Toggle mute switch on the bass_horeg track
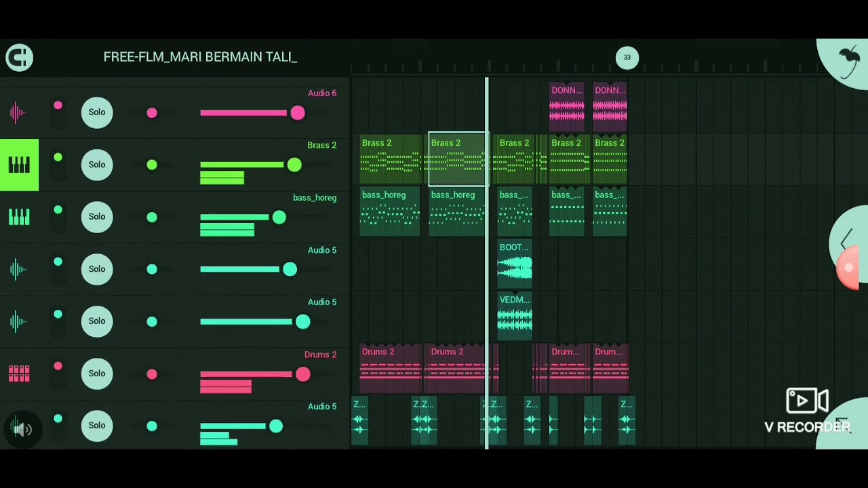 coord(58,217)
